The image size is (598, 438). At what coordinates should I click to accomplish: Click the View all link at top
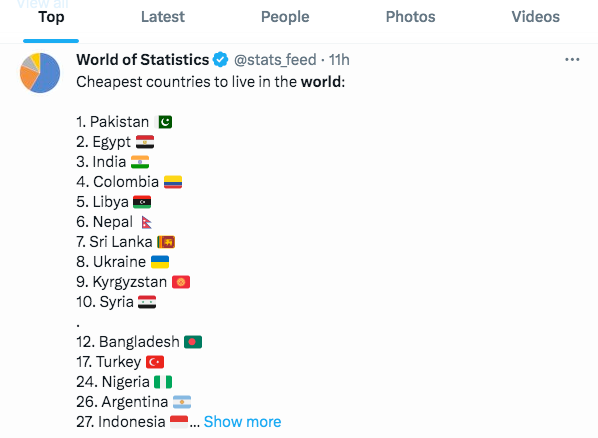pos(42,4)
